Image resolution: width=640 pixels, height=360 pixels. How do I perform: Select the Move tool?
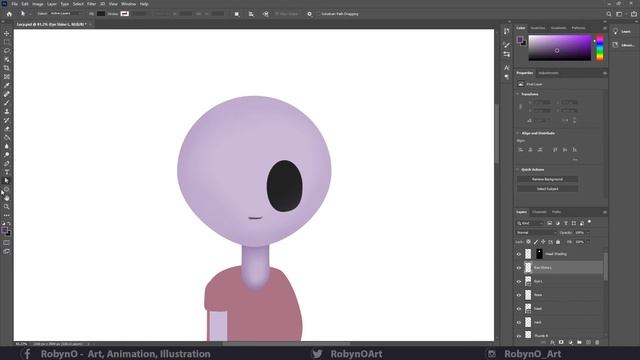pos(7,33)
